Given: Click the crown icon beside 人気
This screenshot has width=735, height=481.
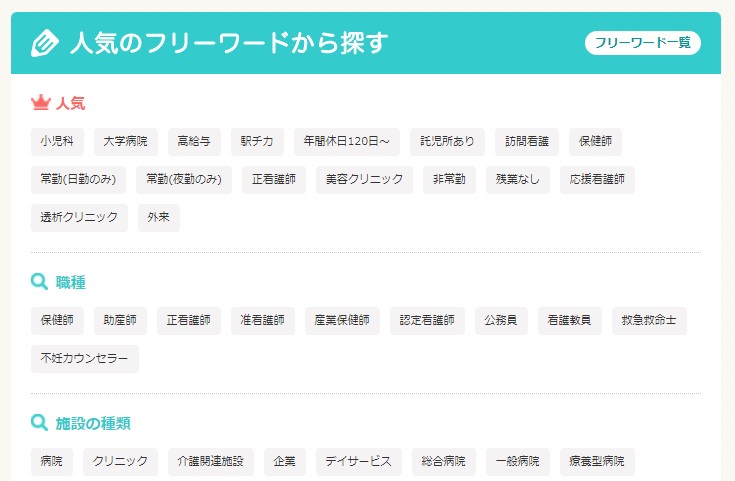Looking at the screenshot, I should tap(41, 102).
